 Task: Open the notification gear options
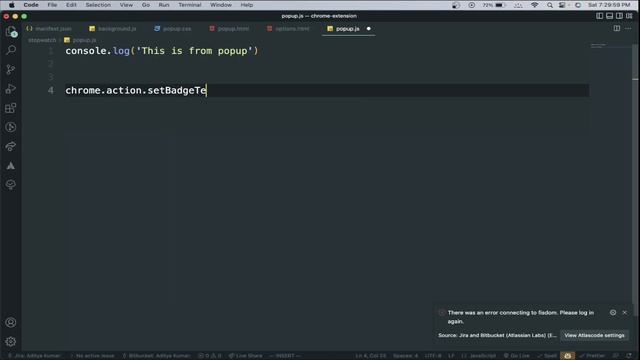tap(613, 312)
